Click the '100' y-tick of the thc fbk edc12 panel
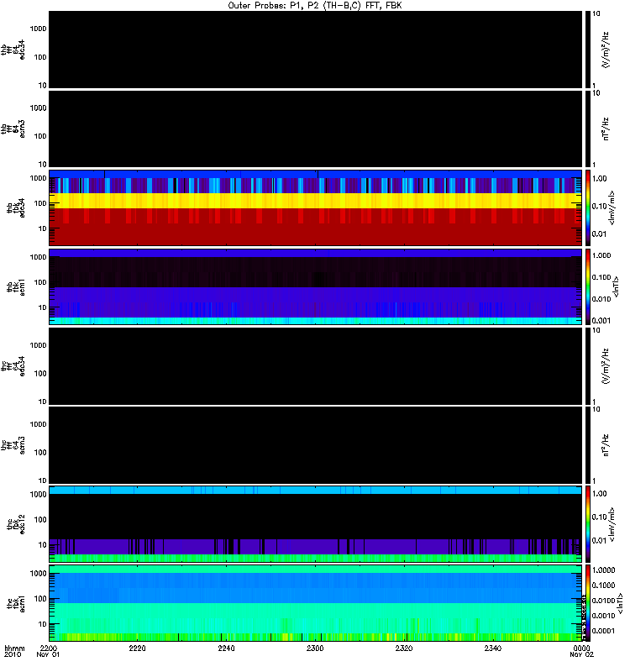Viewport: 630px width, 672px height. 39,520
